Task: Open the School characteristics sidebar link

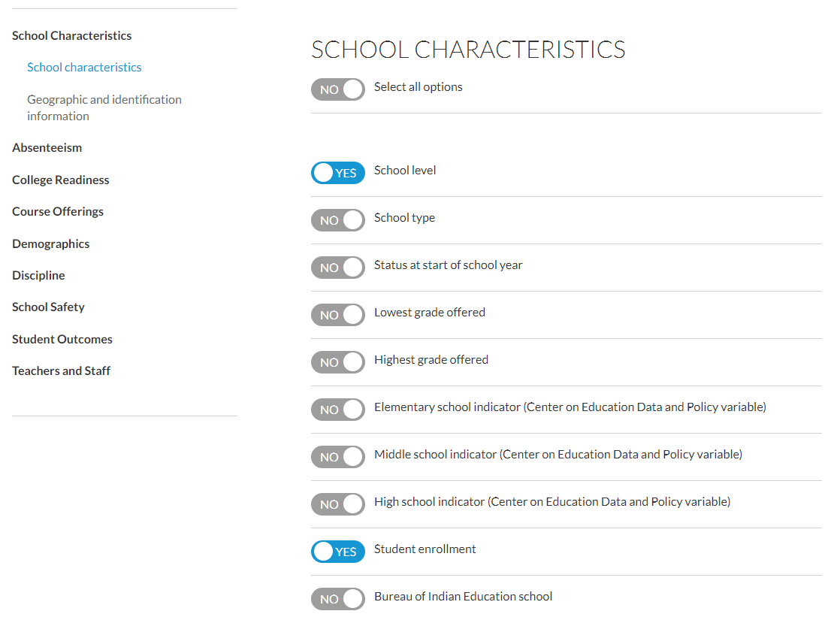Action: (x=84, y=68)
